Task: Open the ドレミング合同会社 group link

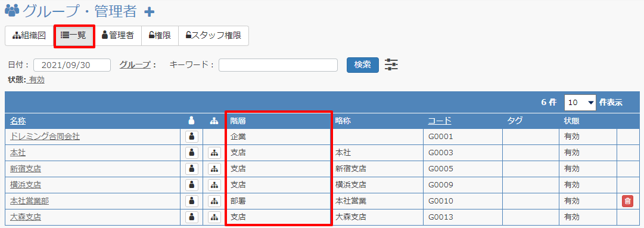Action: (45, 137)
